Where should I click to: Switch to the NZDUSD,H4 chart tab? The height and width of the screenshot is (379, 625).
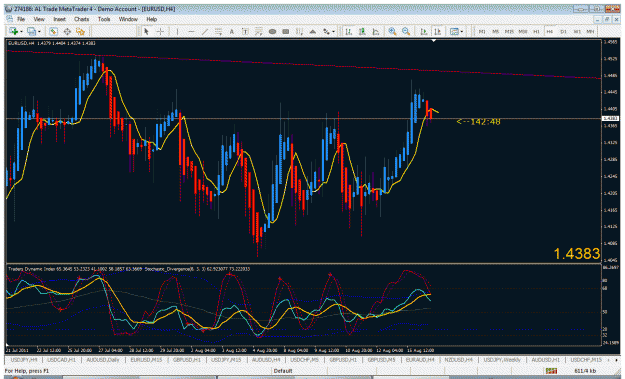click(x=458, y=360)
